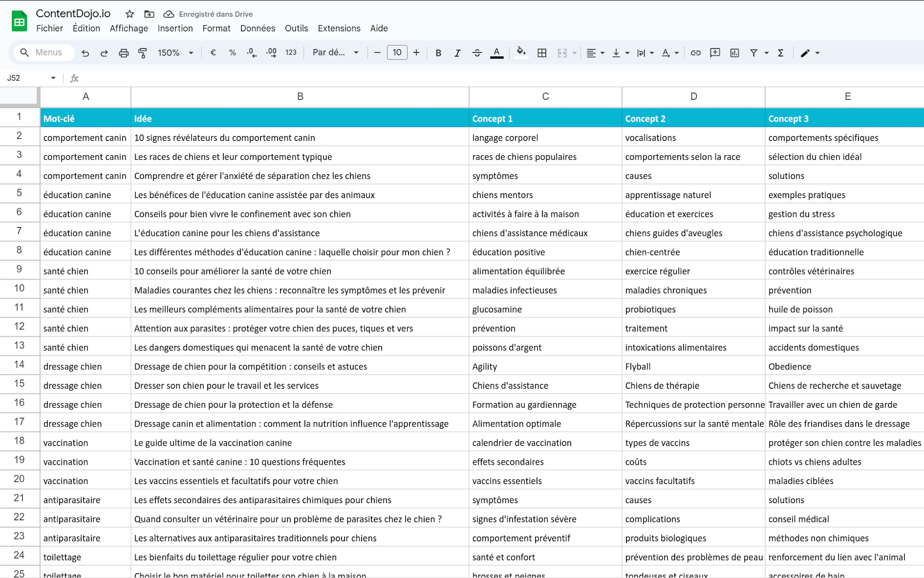Image resolution: width=924 pixels, height=578 pixels.
Task: Click the borders grid icon
Action: (x=542, y=53)
